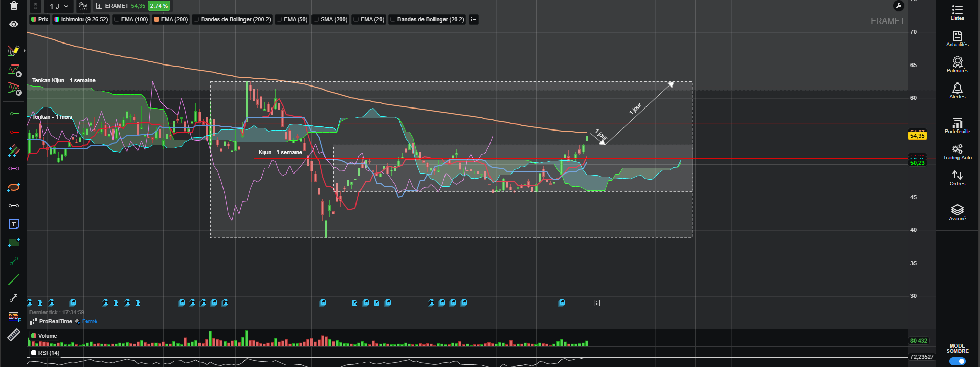Expand the indicators list menu
Screen dimensions: 980x367
click(x=474, y=20)
